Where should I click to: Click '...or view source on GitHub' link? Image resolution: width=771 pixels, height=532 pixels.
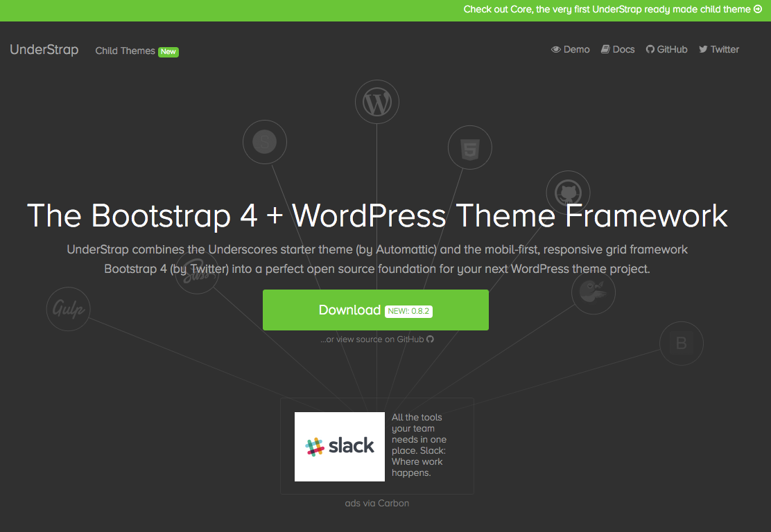pyautogui.click(x=376, y=339)
